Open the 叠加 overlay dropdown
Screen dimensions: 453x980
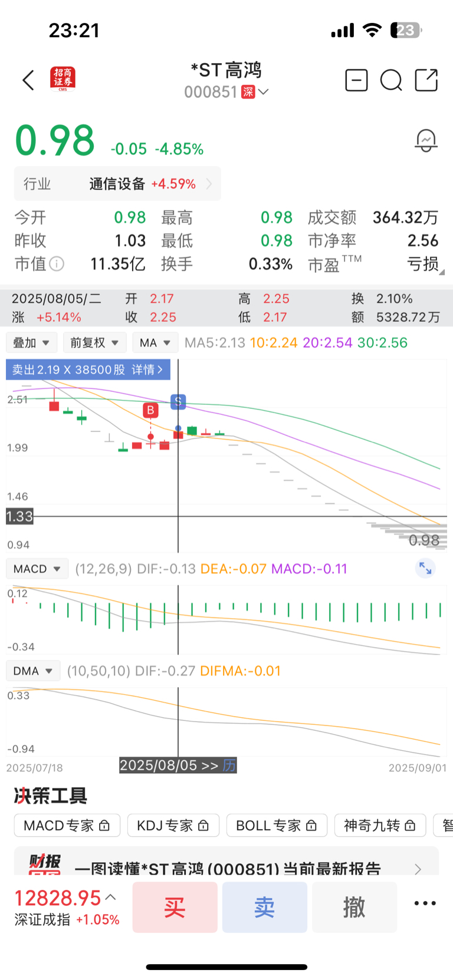click(x=31, y=342)
